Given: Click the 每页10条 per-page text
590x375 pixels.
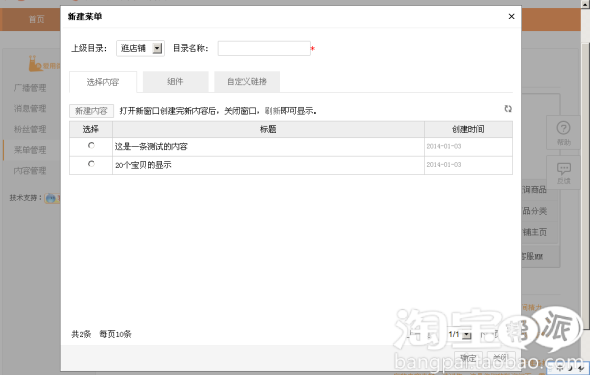Looking at the screenshot, I should pos(115,334).
